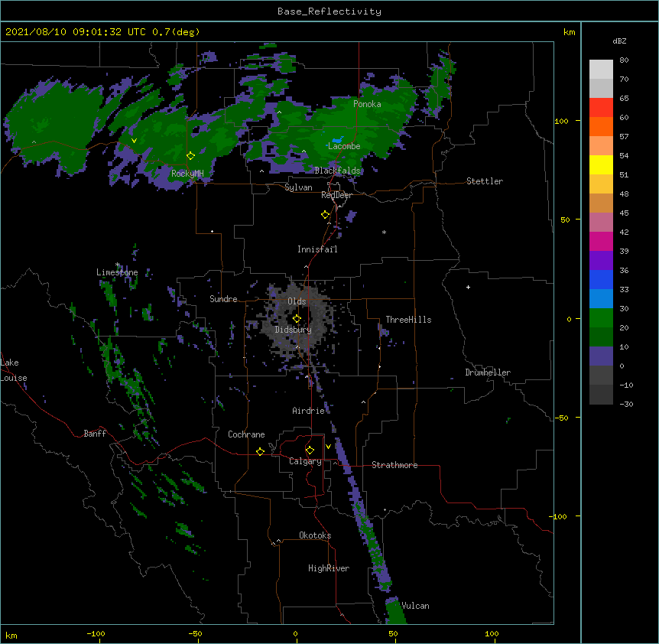This screenshot has height=644, width=659.
Task: Click the yellow diamond marker beside RockyMH
Action: (190, 156)
